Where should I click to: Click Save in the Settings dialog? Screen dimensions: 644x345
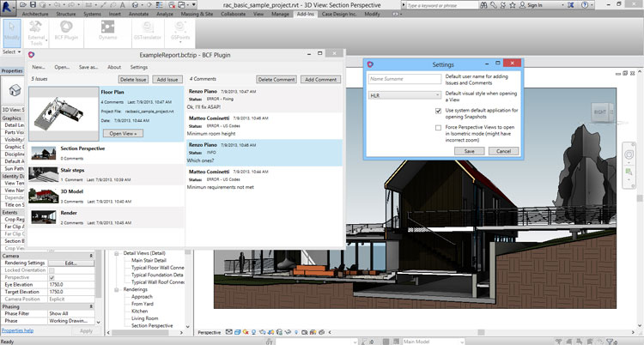pyautogui.click(x=469, y=151)
